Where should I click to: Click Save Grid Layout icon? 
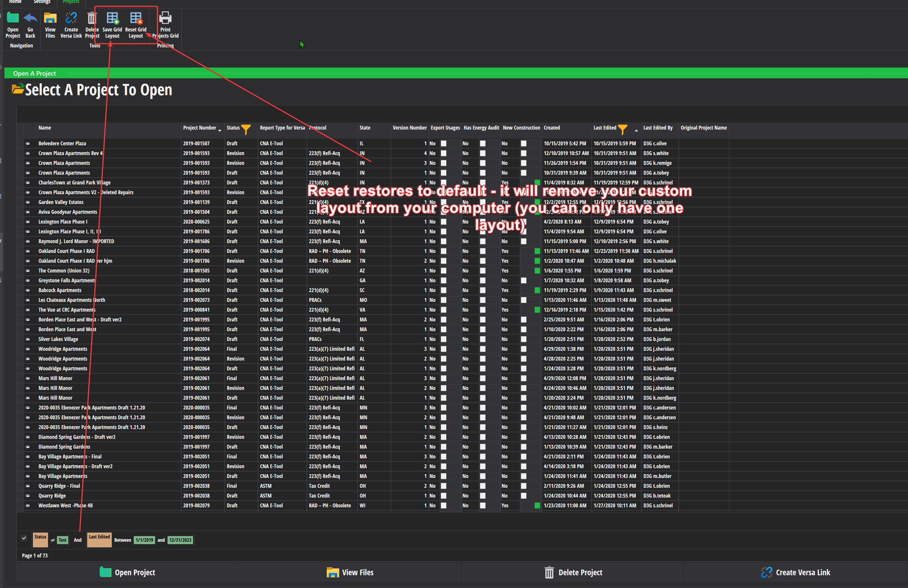[x=112, y=18]
